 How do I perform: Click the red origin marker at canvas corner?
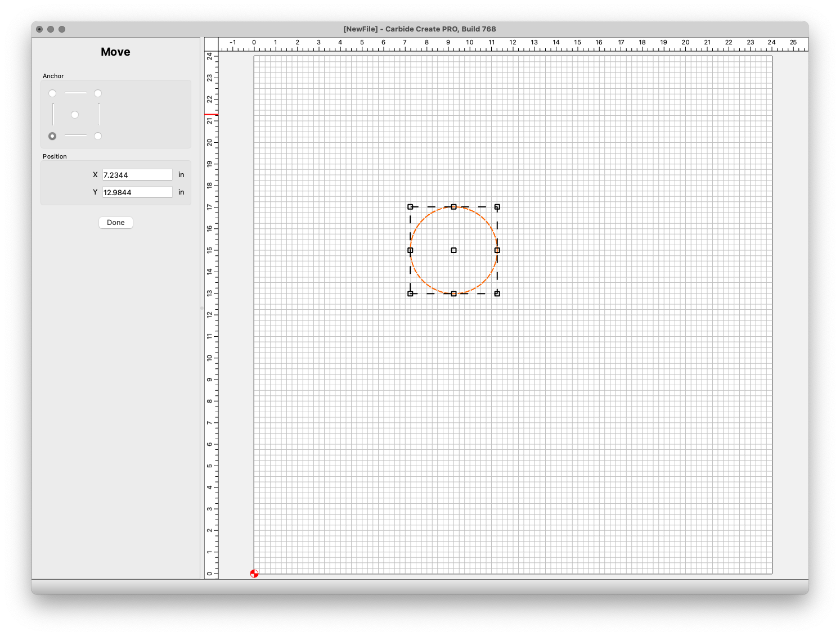(x=254, y=574)
